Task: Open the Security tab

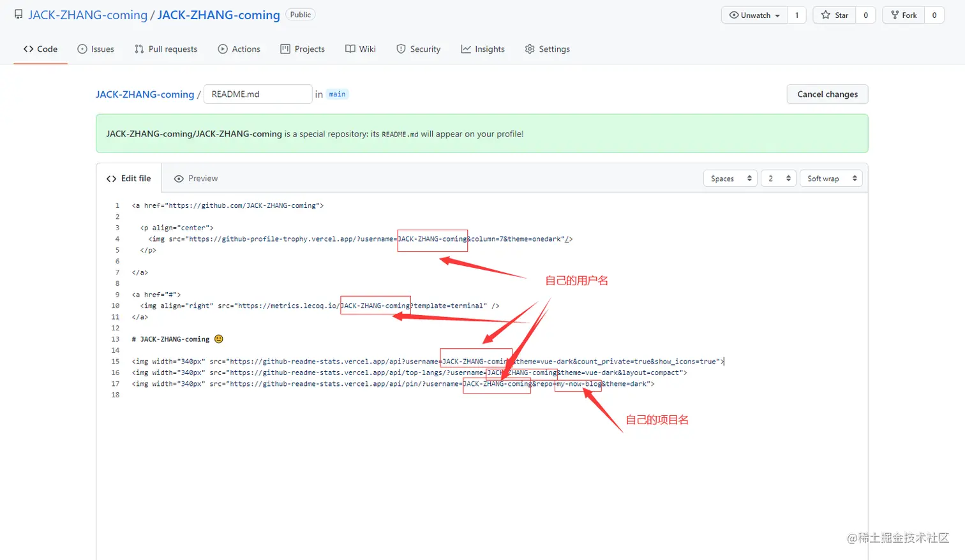Action: tap(419, 49)
